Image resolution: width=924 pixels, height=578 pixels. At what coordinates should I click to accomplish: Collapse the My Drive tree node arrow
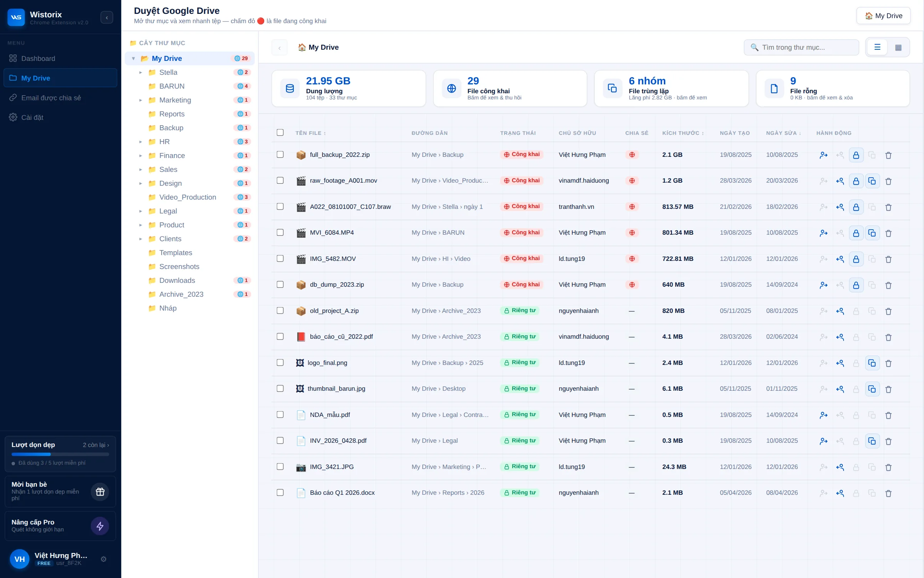point(134,59)
